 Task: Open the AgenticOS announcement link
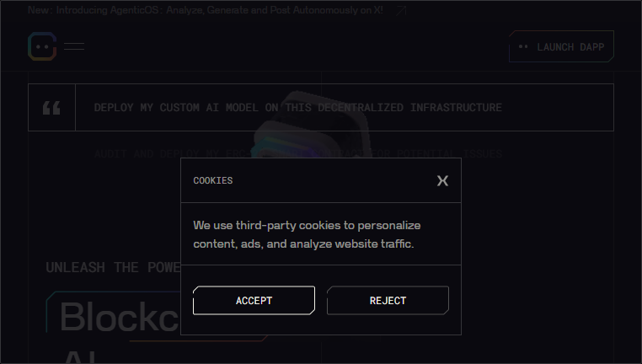pos(205,10)
